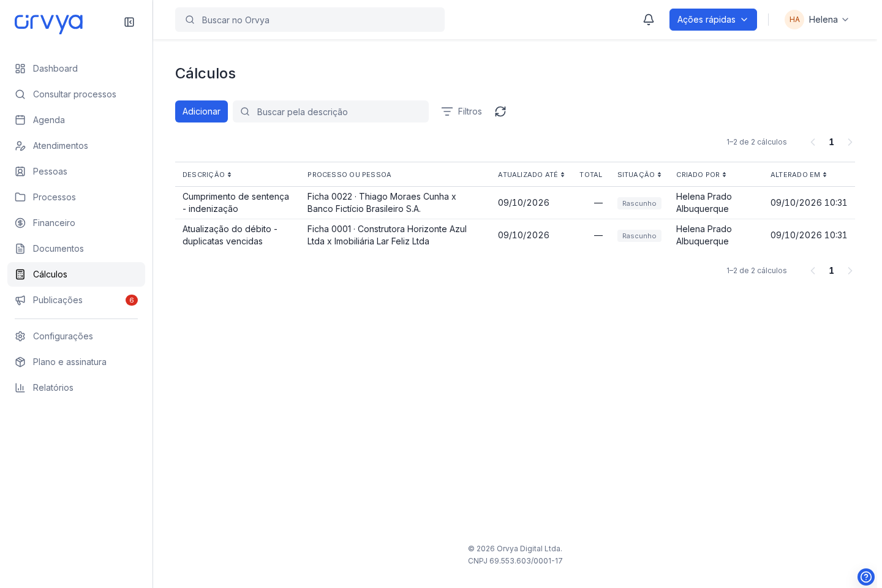Open the Filtros filter control

point(462,111)
